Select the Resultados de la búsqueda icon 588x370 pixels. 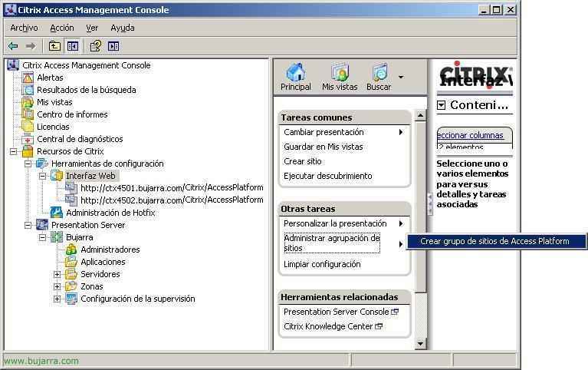pyautogui.click(x=28, y=90)
